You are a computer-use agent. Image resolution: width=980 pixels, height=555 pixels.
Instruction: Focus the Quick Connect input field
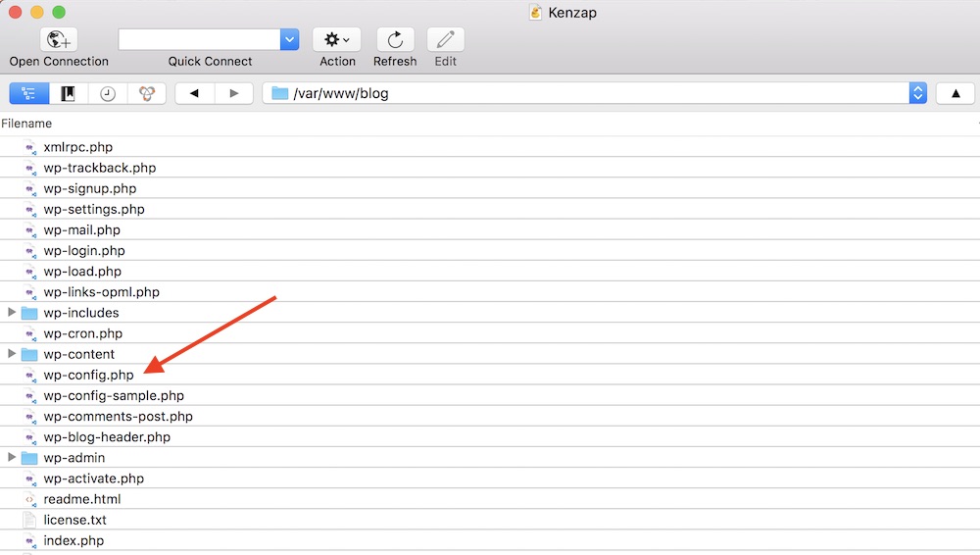(x=199, y=39)
